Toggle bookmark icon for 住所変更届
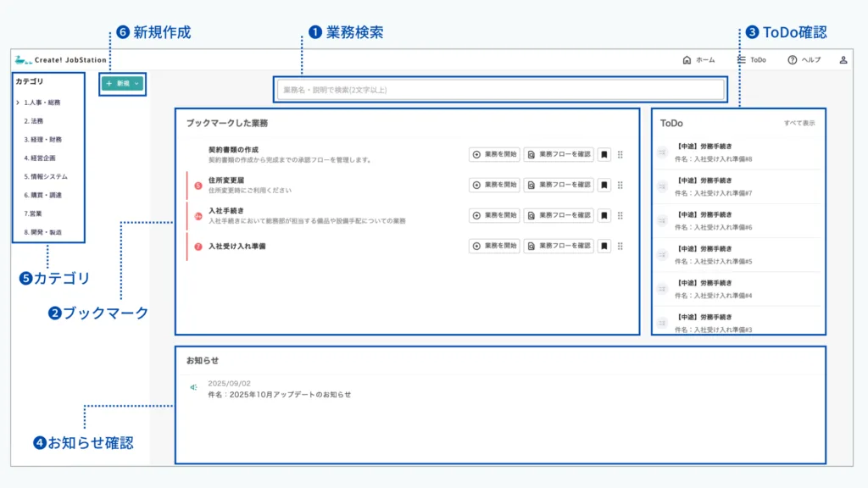Image resolution: width=868 pixels, height=488 pixels. 604,185
